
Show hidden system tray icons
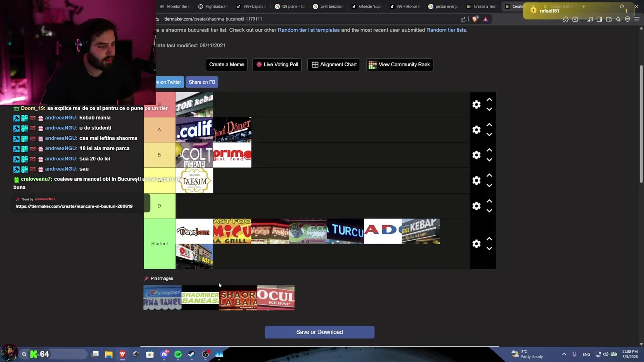pos(564,354)
